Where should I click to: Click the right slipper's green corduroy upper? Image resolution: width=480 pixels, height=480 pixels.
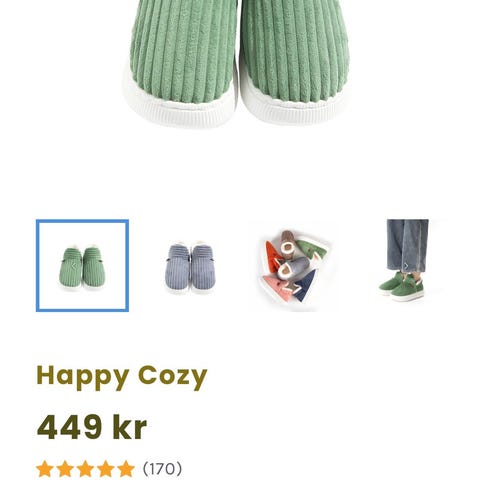[296, 47]
